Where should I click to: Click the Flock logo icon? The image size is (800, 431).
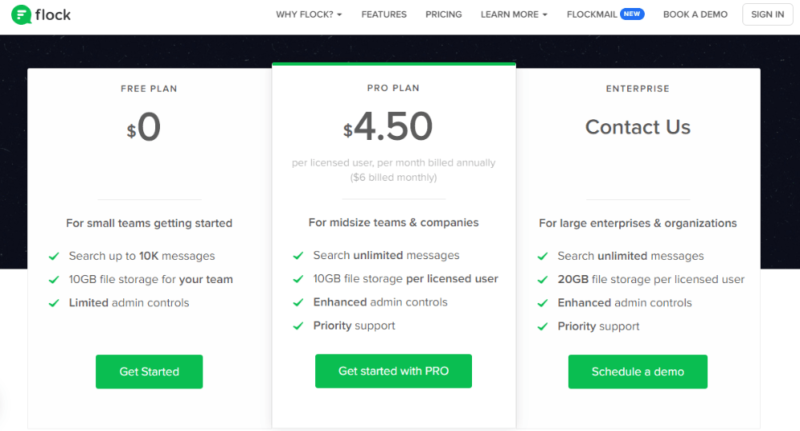coord(20,15)
